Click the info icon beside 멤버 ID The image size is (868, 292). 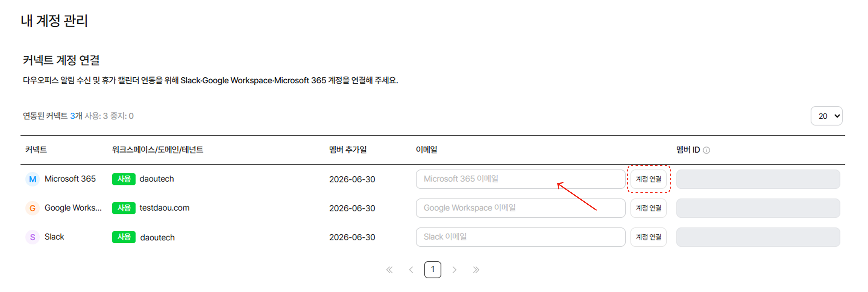(x=707, y=150)
